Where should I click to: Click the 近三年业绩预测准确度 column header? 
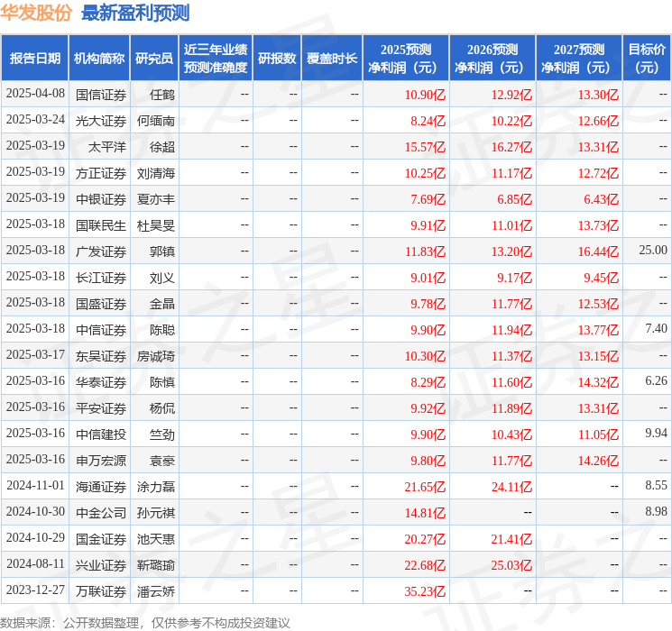coord(216,59)
